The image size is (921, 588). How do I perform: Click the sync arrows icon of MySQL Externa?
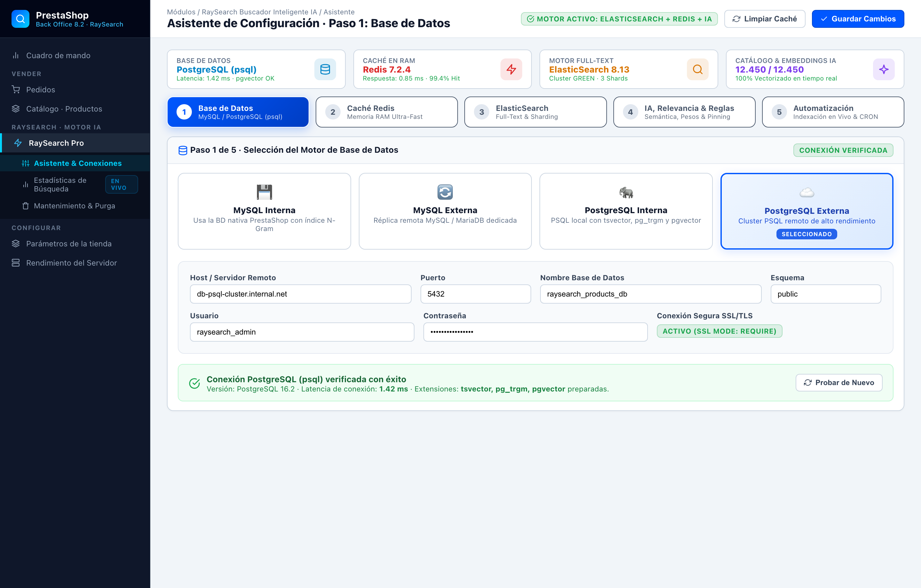click(445, 192)
